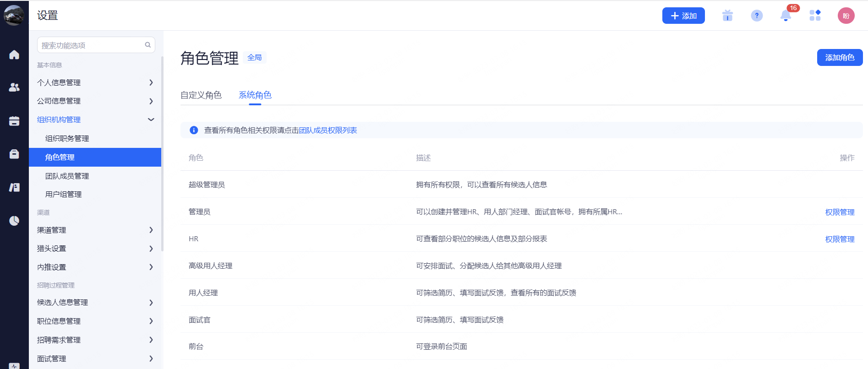Open the app grid icon in header

(x=815, y=16)
